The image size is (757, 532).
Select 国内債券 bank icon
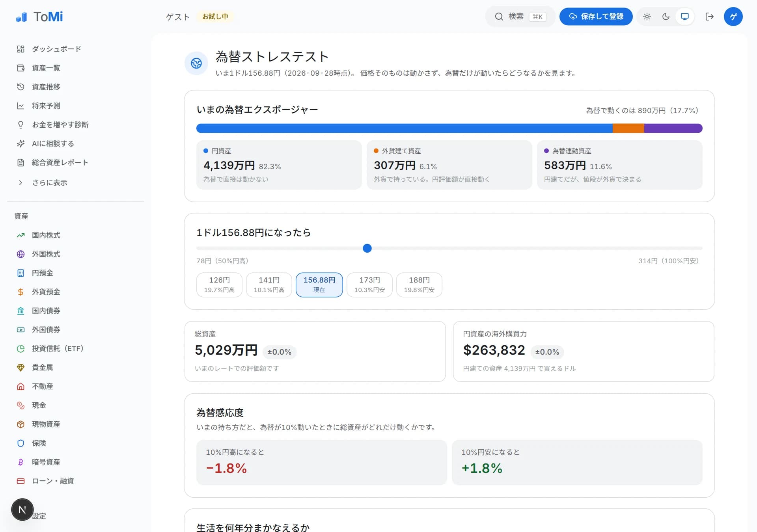tap(21, 311)
